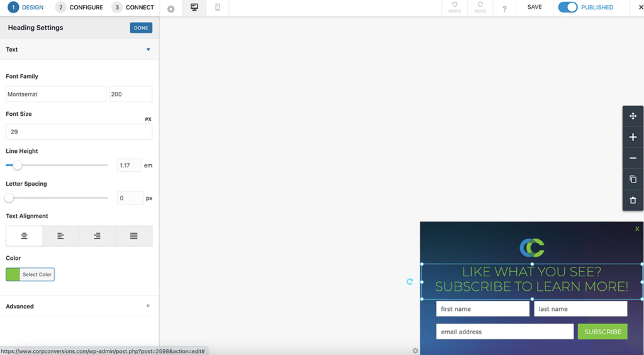The image size is (644, 355).
Task: Set text alignment to center
Action: point(25,236)
